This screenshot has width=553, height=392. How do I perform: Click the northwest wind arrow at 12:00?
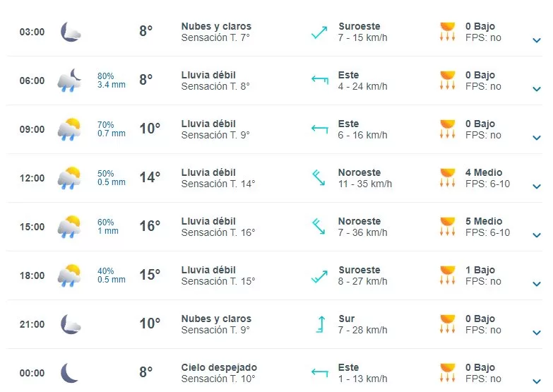click(x=319, y=178)
